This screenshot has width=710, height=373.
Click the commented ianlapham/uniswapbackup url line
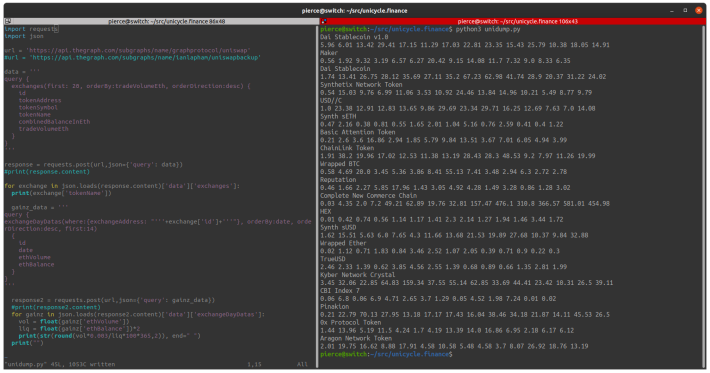(133, 57)
